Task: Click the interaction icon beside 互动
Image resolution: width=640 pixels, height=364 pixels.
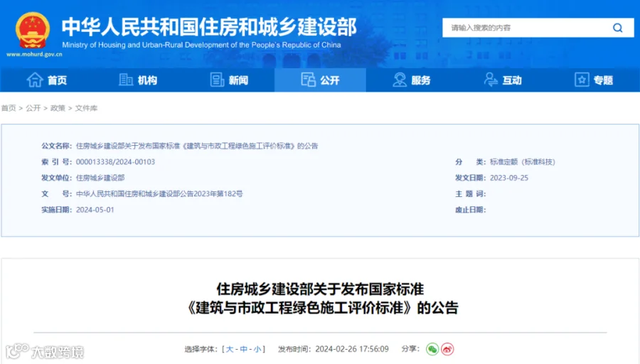Action: [491, 80]
